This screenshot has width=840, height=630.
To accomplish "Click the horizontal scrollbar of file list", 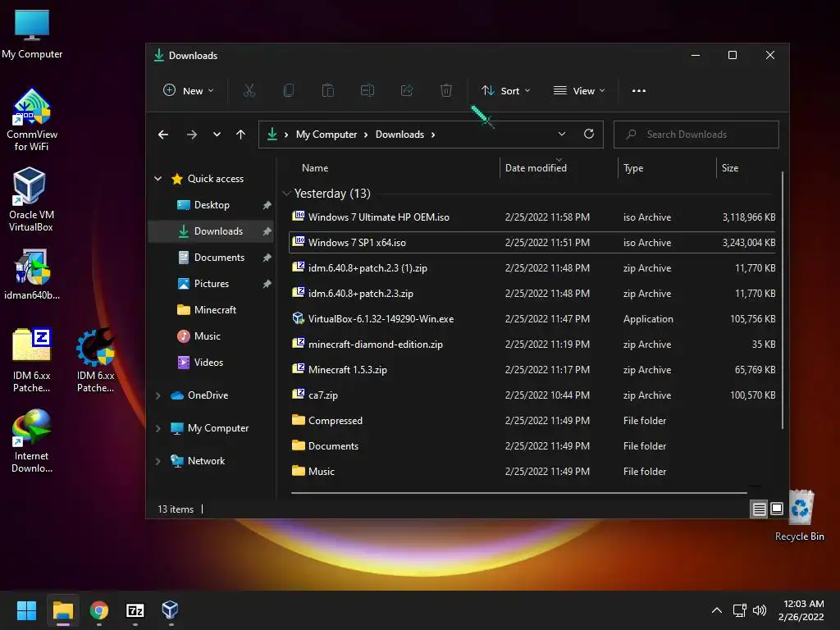I will [519, 492].
